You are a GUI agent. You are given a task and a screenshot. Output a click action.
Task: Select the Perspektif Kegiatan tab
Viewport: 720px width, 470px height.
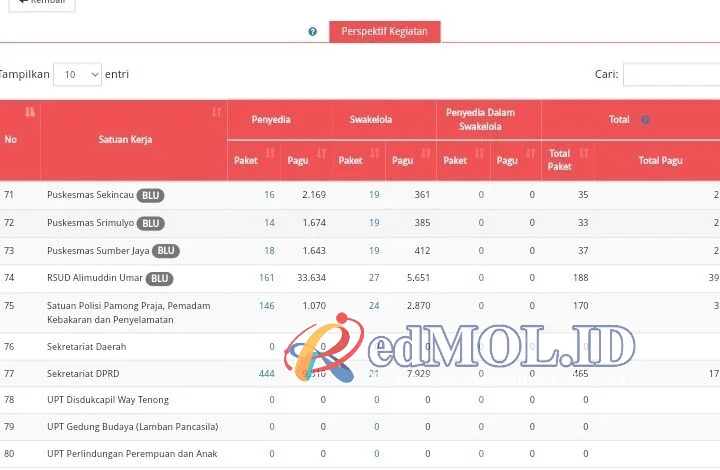[385, 32]
